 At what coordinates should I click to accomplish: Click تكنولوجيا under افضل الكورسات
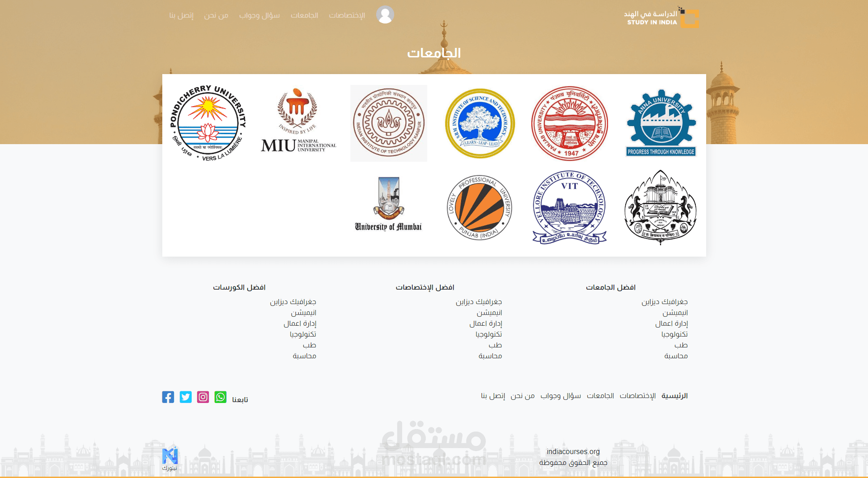tap(303, 334)
